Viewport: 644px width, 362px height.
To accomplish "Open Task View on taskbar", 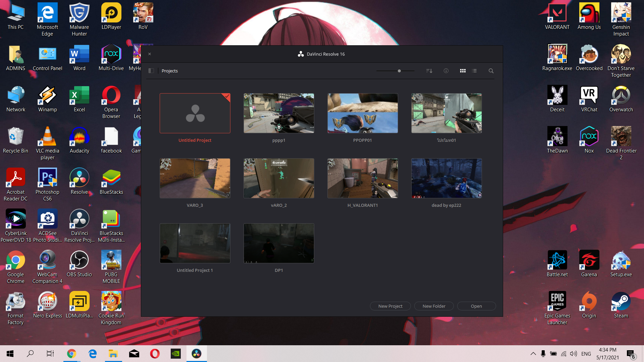I will tap(50, 354).
